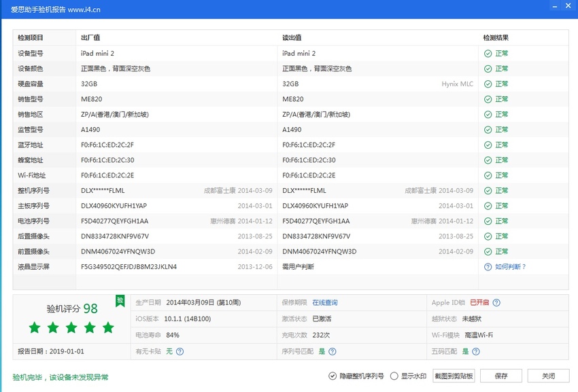Viewport: 578px width, 392px height.
Task: Click factory regulatory model A1490
Action: [x=90, y=130]
